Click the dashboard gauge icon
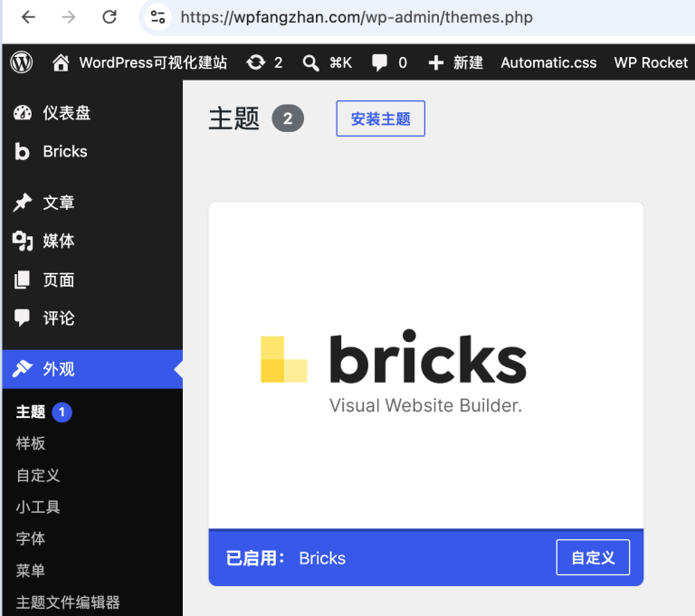Viewport: 695px width, 616px height. [22, 113]
